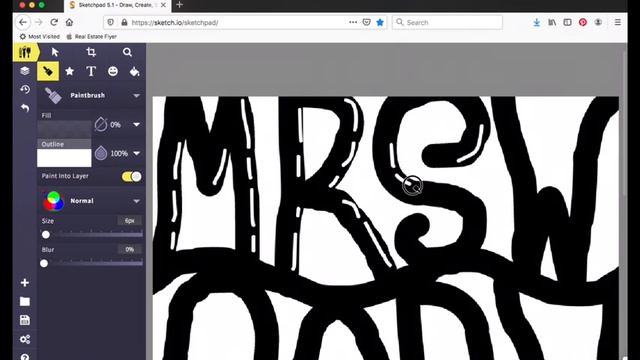Activate the Zoom magnifier tool

(127, 52)
